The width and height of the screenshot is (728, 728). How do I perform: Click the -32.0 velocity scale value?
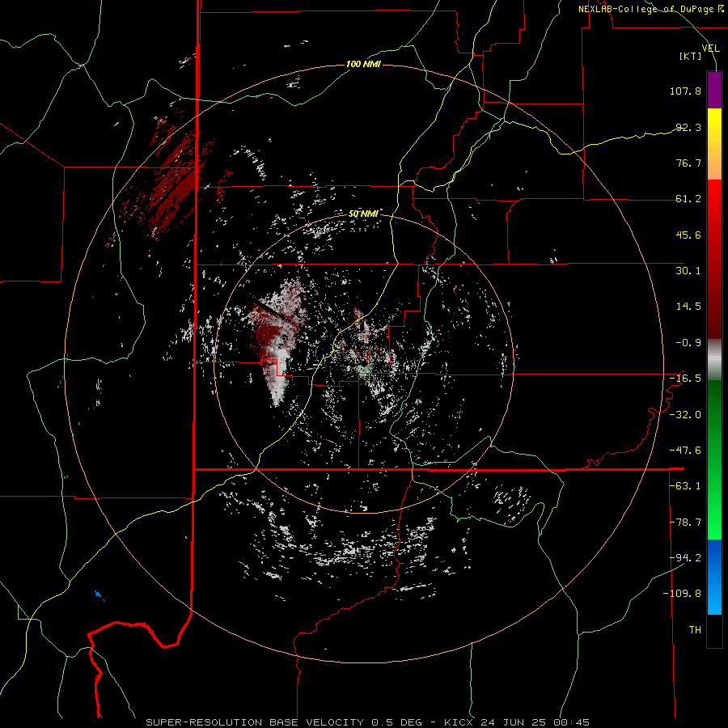[685, 415]
